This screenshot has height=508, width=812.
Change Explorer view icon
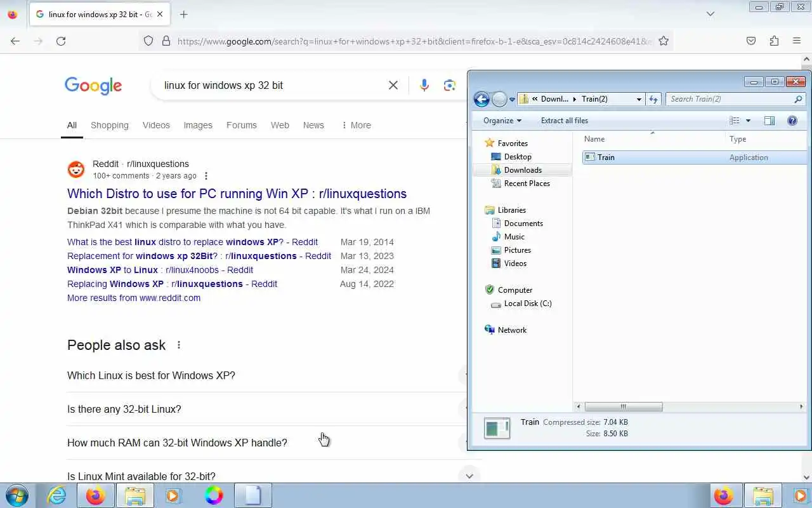coord(735,121)
